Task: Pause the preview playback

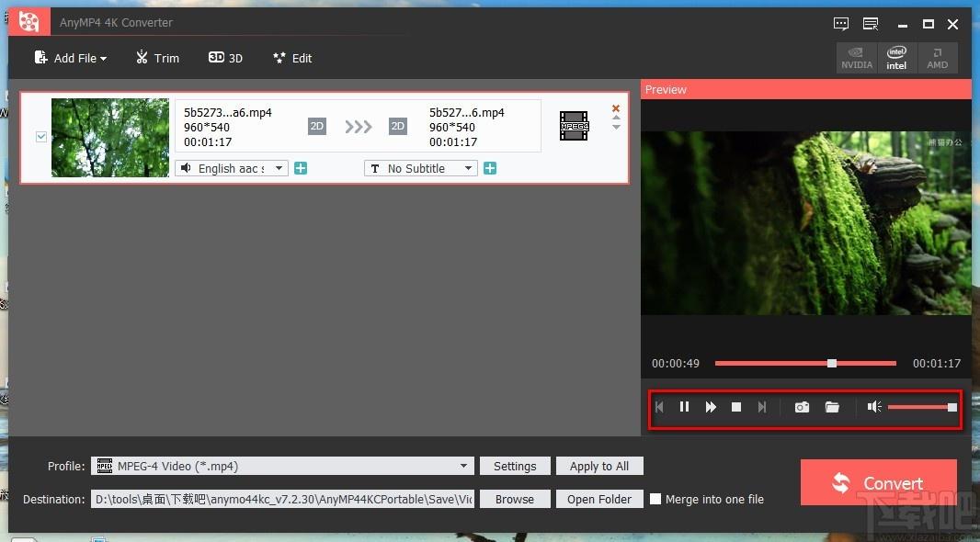Action: (684, 407)
